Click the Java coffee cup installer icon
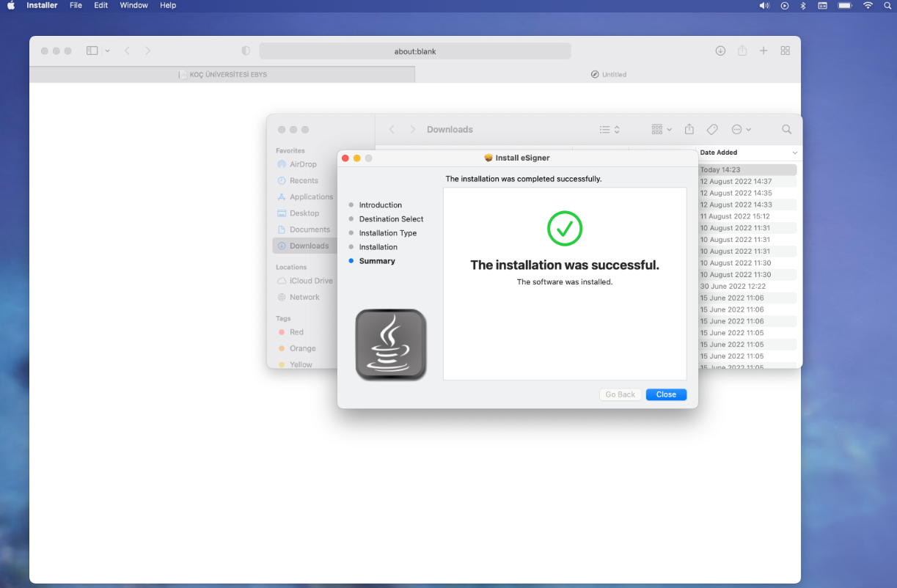The image size is (897, 588). pos(390,345)
